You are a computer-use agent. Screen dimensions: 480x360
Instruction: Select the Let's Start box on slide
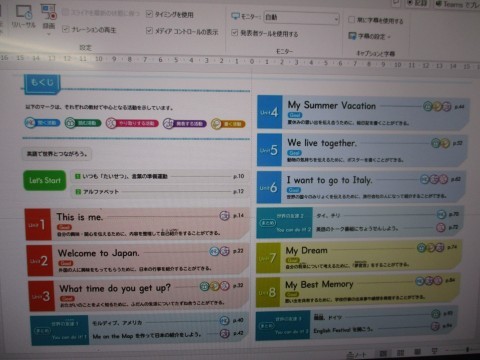[45, 181]
